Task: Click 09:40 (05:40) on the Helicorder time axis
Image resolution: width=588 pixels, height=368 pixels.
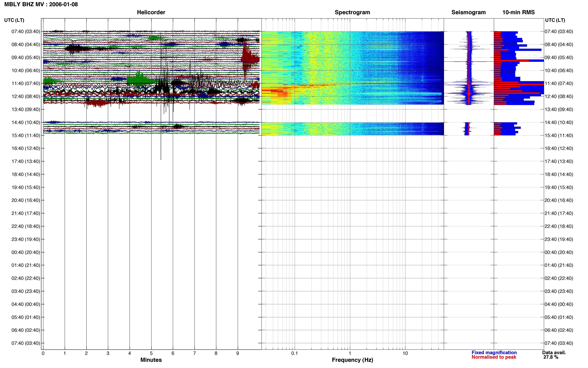Action: (26, 57)
